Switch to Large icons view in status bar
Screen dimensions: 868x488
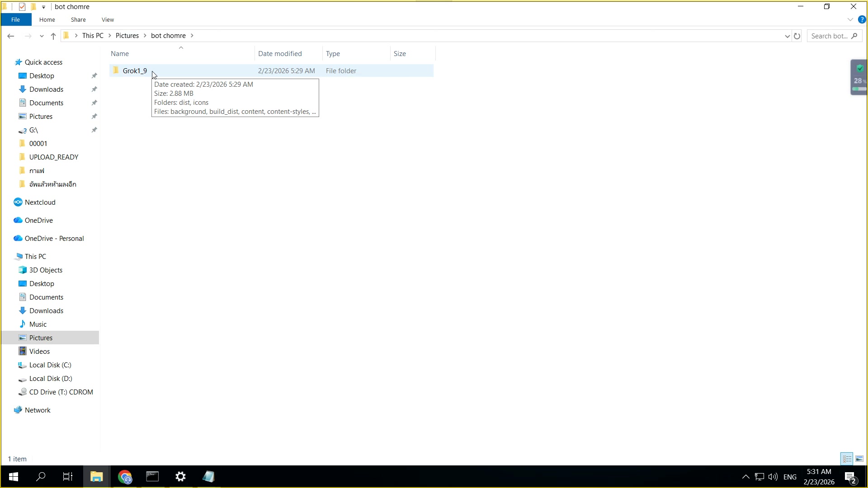point(859,459)
